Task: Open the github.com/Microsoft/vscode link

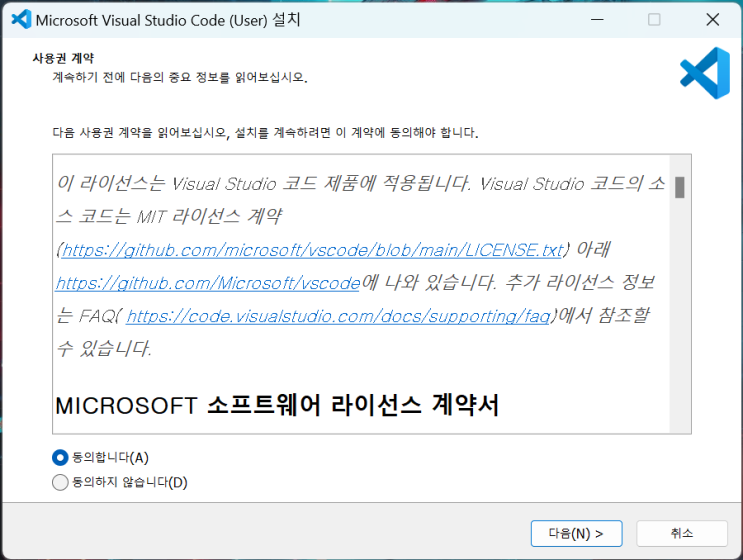Action: pos(208,283)
